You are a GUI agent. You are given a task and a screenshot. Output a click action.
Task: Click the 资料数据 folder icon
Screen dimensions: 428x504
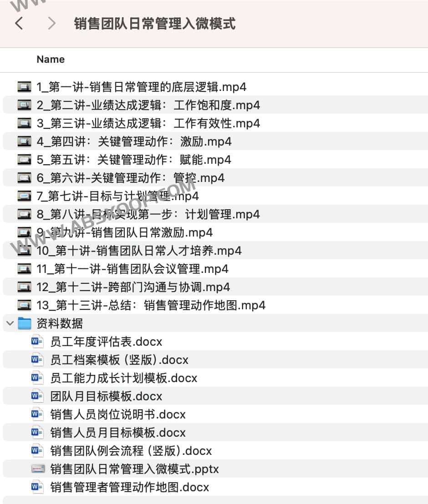25,323
